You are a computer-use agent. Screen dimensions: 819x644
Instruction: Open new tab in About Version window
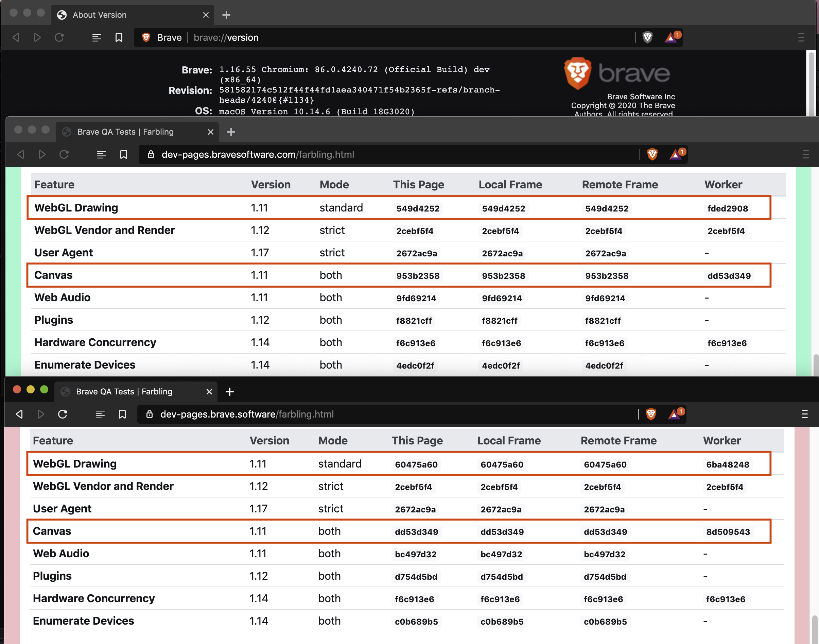point(226,15)
